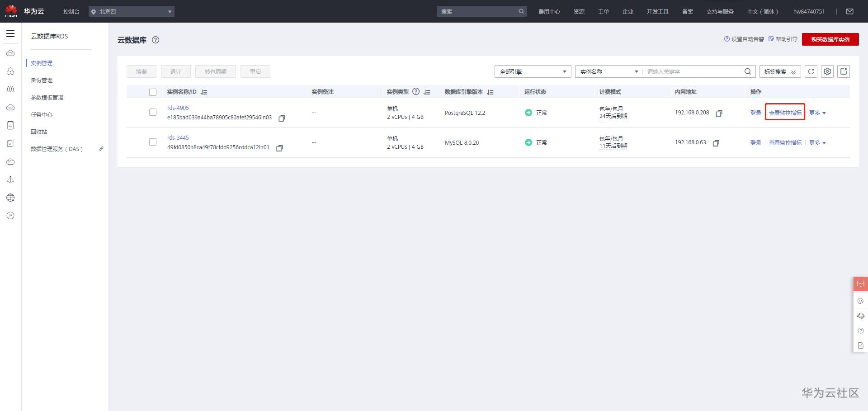The height and width of the screenshot is (411, 868).
Task: Open 备案 in top navigation
Action: pyautogui.click(x=688, y=11)
